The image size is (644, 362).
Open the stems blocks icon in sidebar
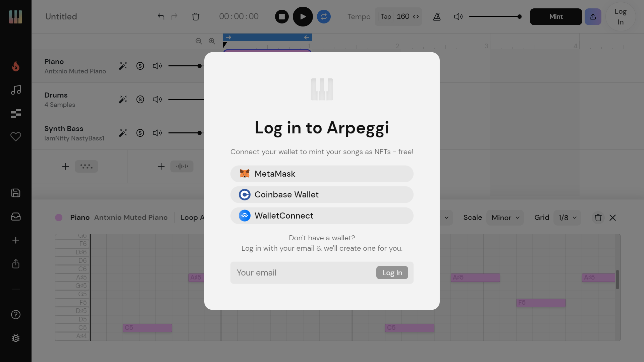tap(16, 114)
